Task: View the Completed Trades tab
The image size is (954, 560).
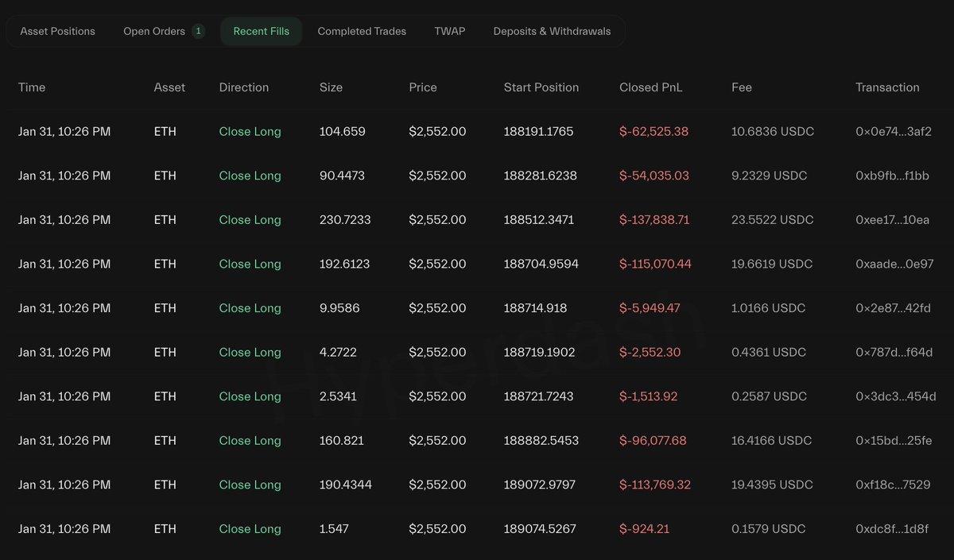Action: point(362,32)
